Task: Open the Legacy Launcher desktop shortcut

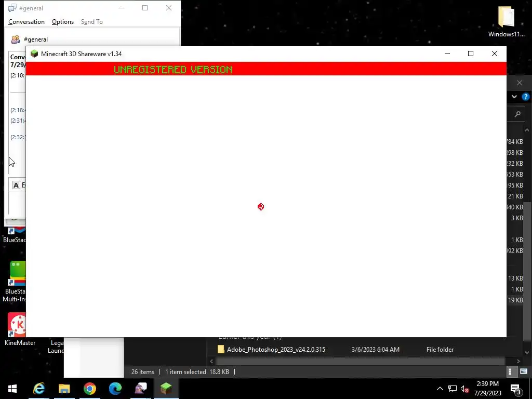Action: 56,347
